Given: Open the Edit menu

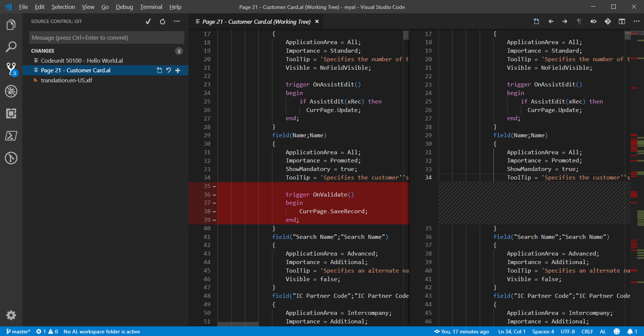Looking at the screenshot, I should [x=40, y=7].
